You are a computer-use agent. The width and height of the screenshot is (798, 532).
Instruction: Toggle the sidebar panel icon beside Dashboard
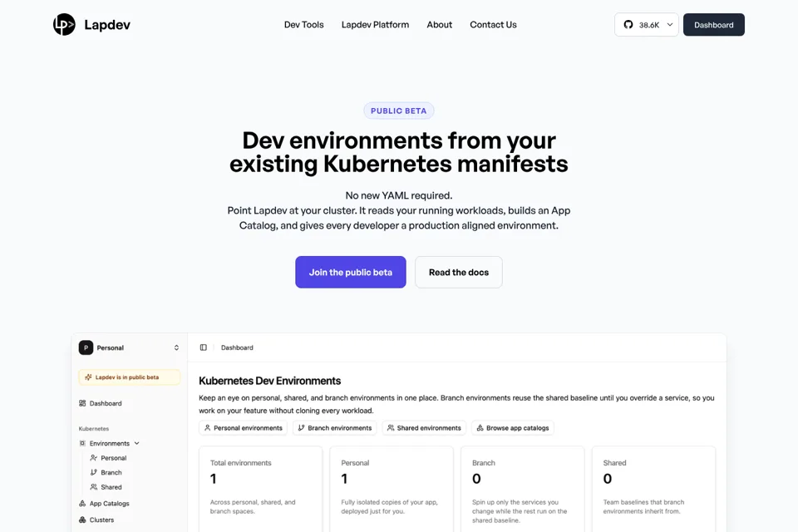(203, 347)
